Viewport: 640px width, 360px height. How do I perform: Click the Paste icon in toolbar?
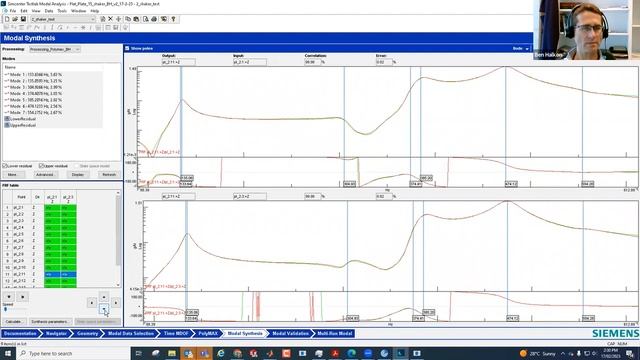click(136, 19)
